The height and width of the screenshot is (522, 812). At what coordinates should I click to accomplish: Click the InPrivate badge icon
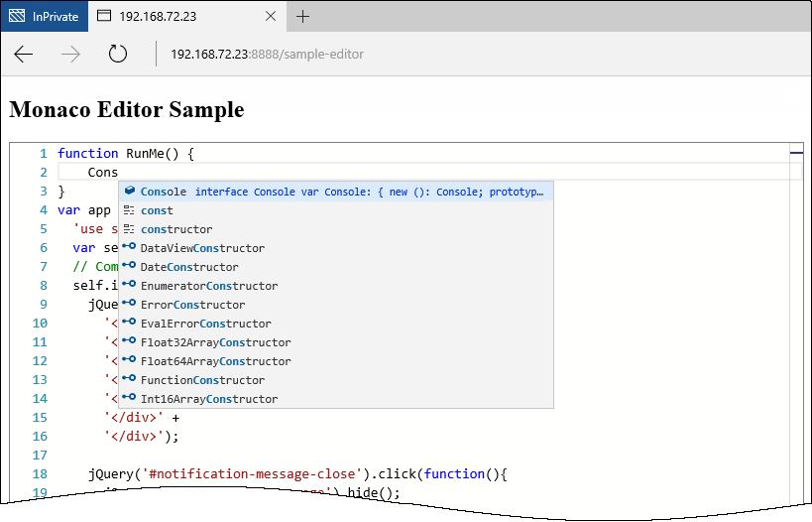point(18,16)
